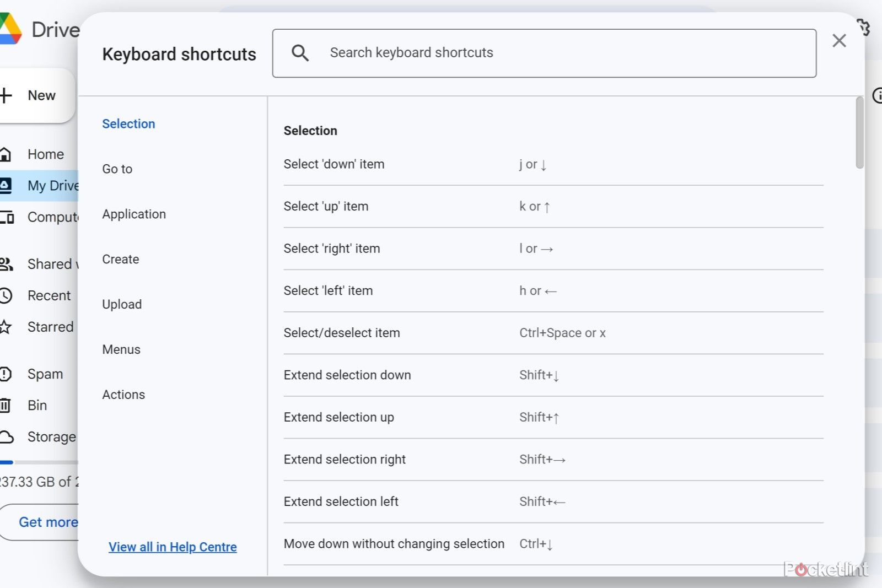Open the Menus shortcuts category
The image size is (882, 588).
pos(121,350)
